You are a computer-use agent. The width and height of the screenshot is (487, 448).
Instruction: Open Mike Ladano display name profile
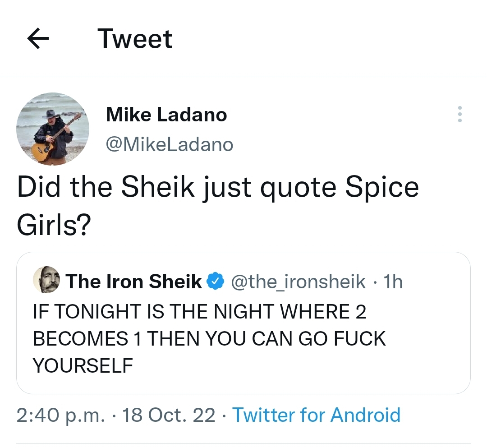tap(166, 115)
